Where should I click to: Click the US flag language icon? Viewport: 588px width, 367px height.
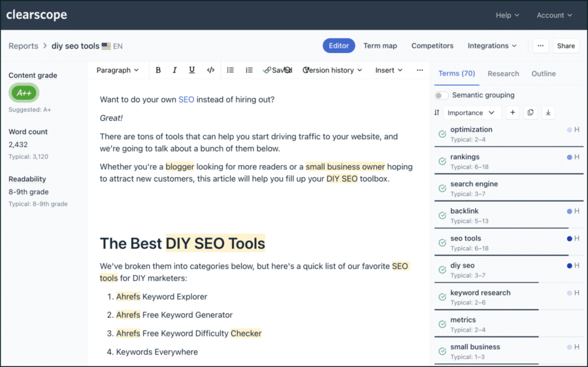[106, 46]
